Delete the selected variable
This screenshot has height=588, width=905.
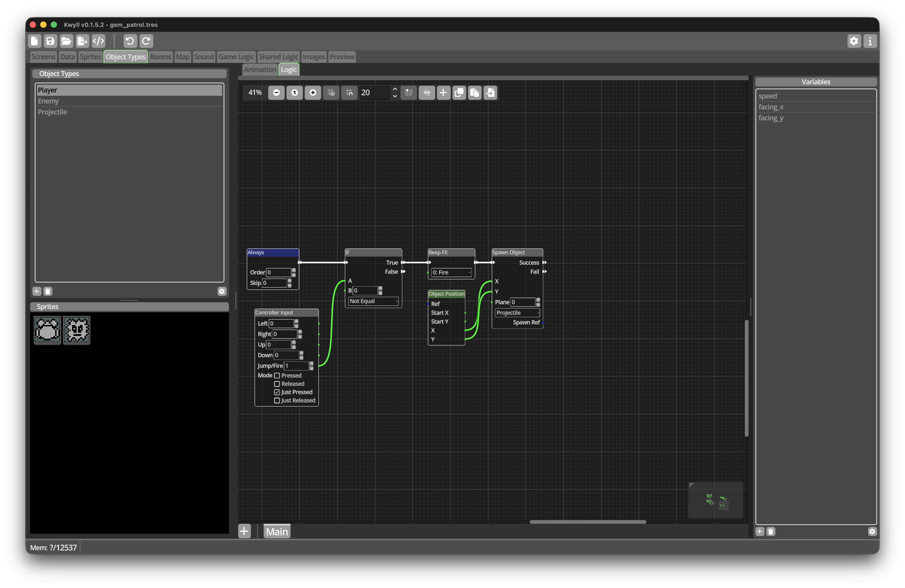(771, 532)
